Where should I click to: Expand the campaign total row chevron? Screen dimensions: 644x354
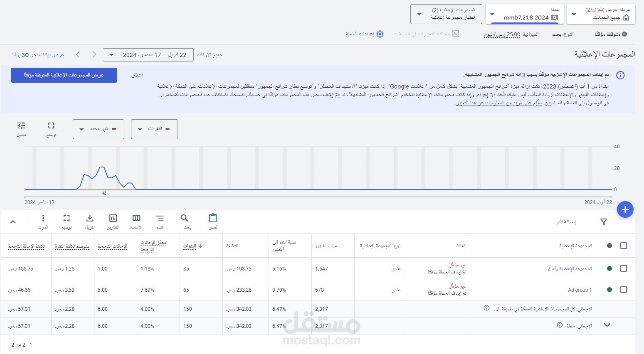(607, 325)
